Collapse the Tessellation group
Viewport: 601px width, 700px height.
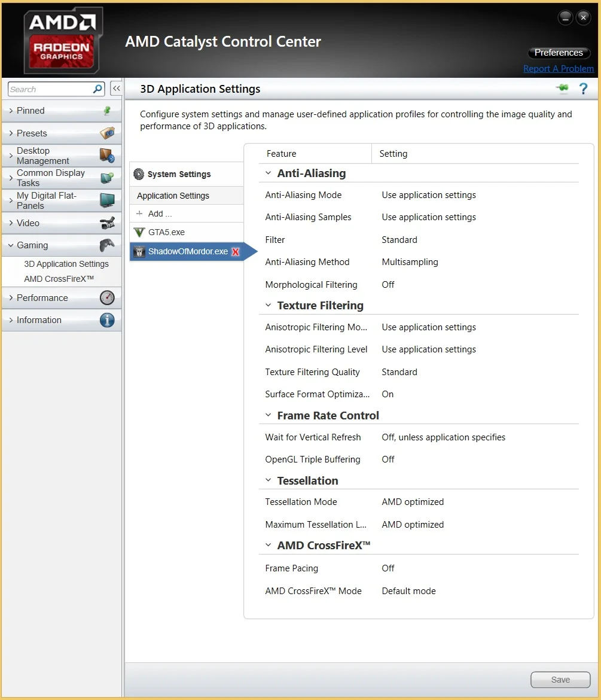pyautogui.click(x=268, y=480)
